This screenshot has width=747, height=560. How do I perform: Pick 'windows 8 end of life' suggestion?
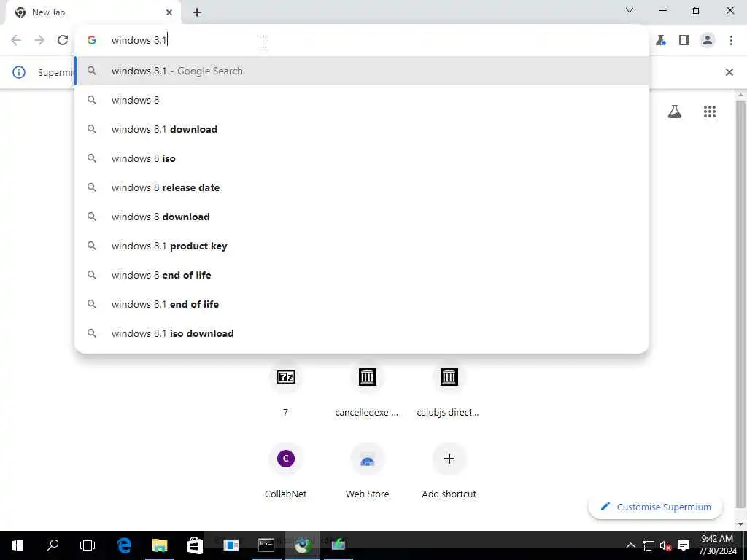click(362, 275)
